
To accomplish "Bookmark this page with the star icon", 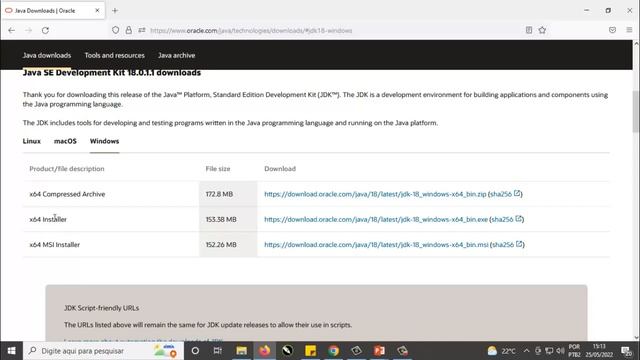I will point(542,30).
